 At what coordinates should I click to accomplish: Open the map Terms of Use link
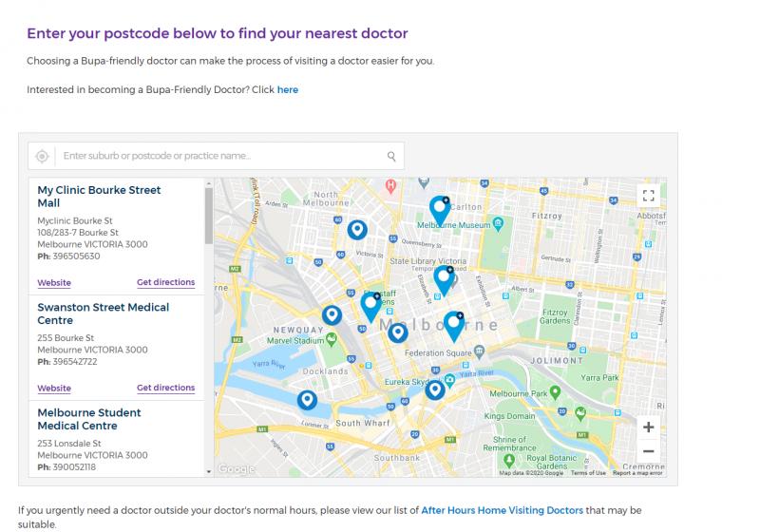click(x=588, y=473)
